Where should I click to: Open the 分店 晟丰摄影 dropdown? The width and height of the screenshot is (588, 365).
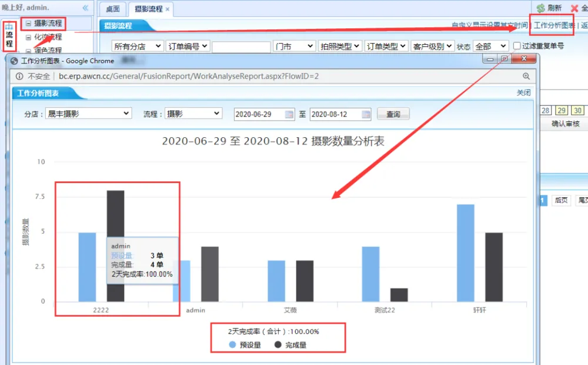(x=88, y=114)
